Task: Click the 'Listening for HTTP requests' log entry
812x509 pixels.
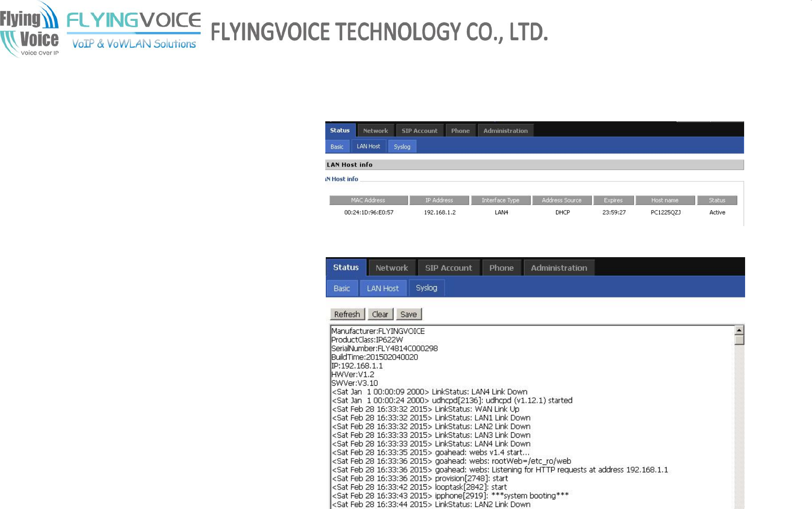Action: [500, 470]
